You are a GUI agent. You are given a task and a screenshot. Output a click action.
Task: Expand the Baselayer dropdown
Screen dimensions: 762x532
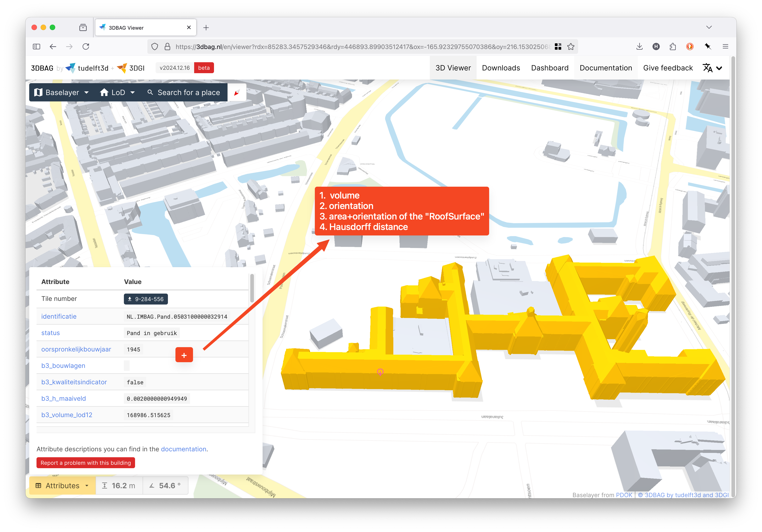coord(62,93)
